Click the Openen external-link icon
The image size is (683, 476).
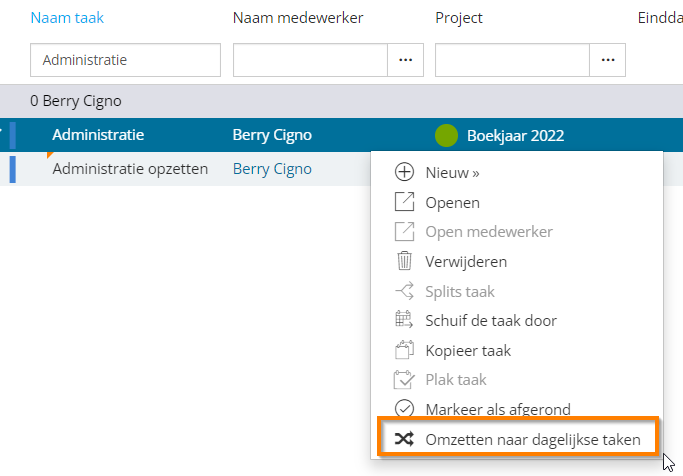pos(404,202)
